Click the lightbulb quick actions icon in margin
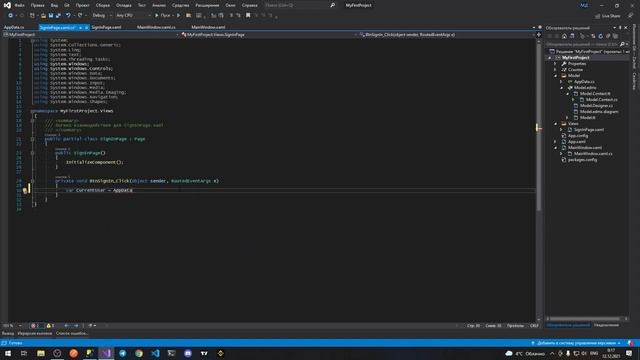The height and width of the screenshot is (360, 640). click(x=25, y=190)
